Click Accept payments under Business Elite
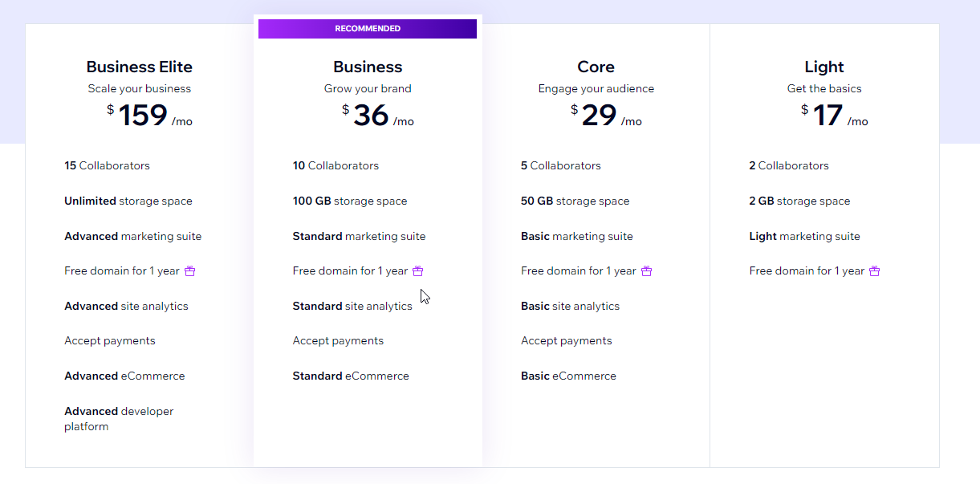This screenshot has height=484, width=980. [110, 341]
